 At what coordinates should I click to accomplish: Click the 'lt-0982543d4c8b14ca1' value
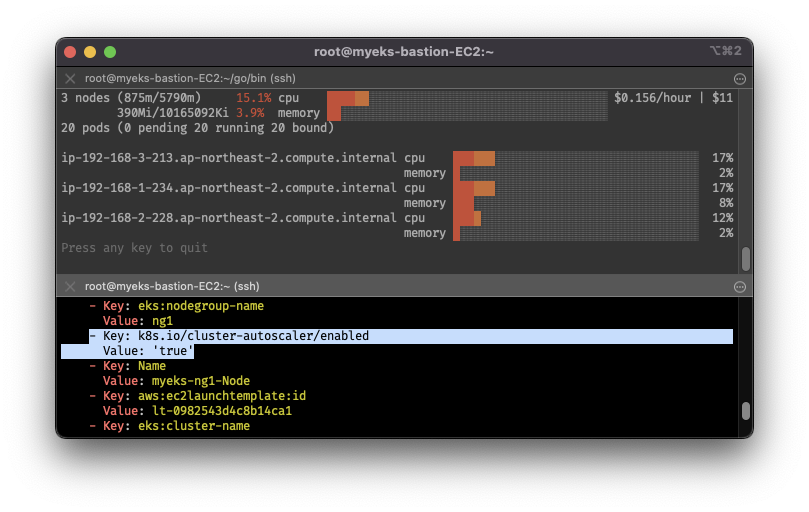click(222, 411)
